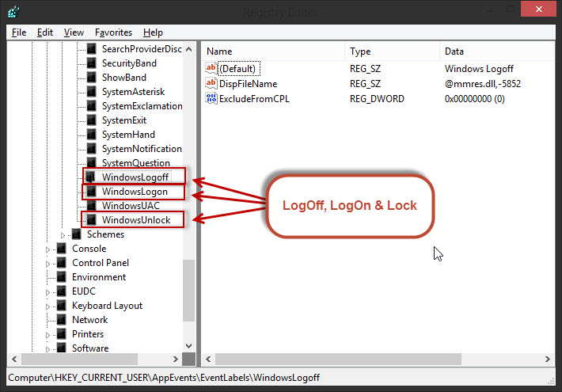This screenshot has height=392, width=562.
Task: Click the Data column header
Action: coord(497,51)
